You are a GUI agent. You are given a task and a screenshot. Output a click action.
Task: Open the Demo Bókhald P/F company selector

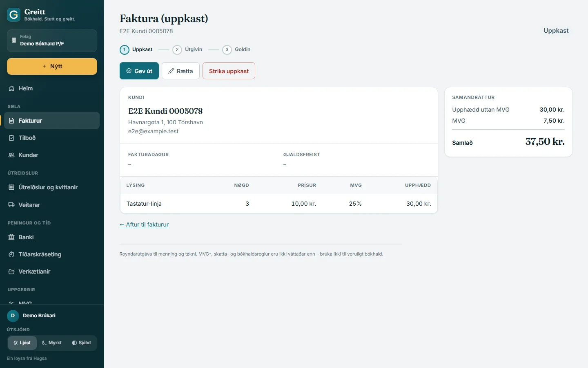[x=52, y=40]
